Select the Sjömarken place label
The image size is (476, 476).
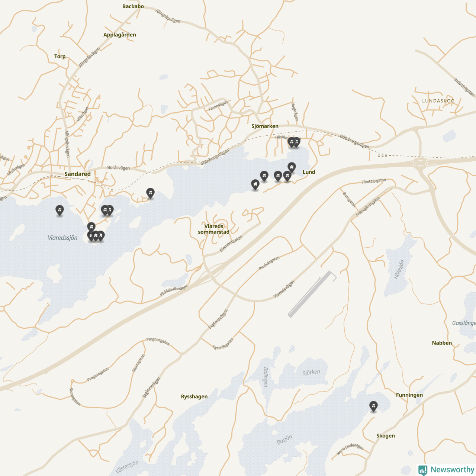265,126
